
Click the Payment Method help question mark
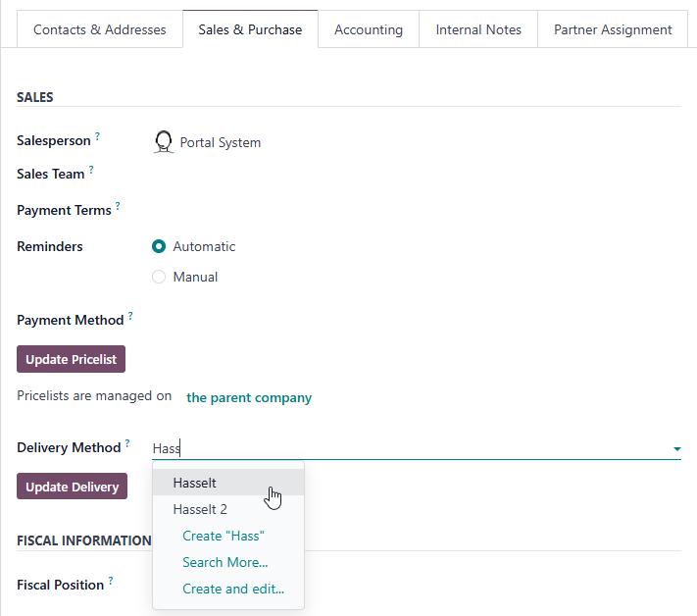130,317
